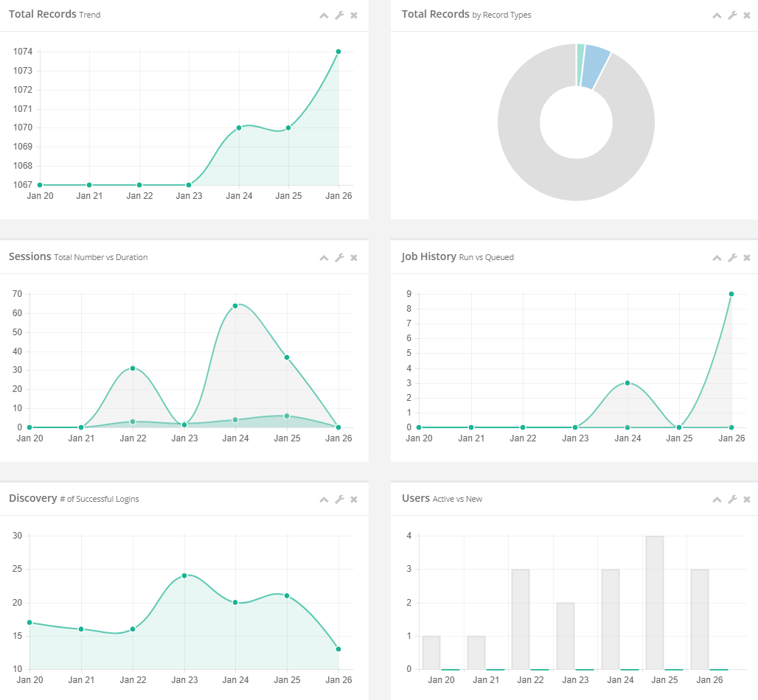
Task: Close the Total Records Trend panel
Action: click(x=354, y=15)
